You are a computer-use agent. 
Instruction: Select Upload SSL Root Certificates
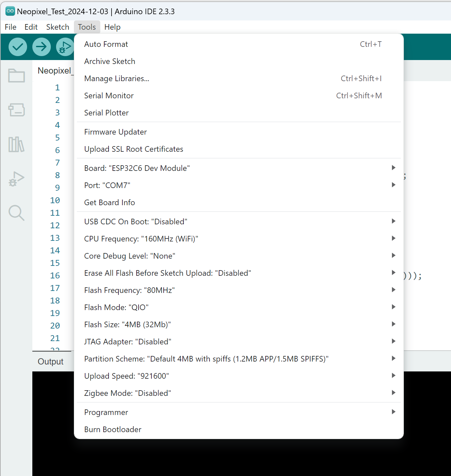tap(239, 149)
